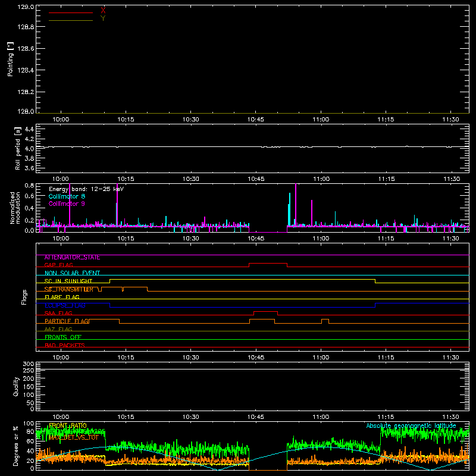The width and height of the screenshot is (476, 476).
Task: Click the Absolute geomagnetic latitude label
Action: [x=411, y=425]
